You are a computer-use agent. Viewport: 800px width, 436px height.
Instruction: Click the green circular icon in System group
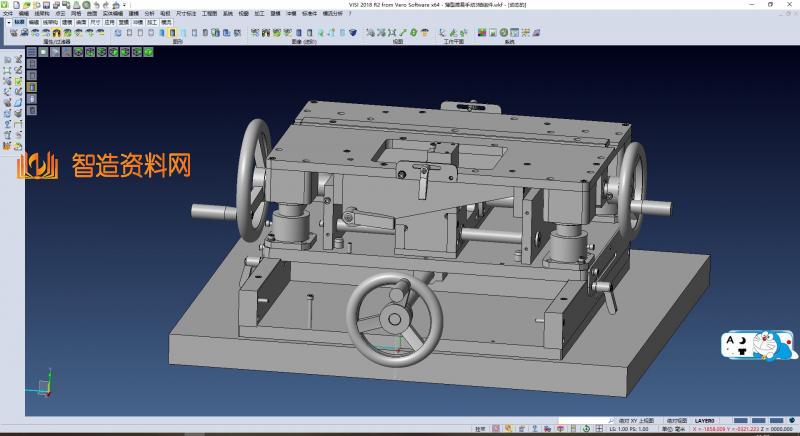(504, 32)
